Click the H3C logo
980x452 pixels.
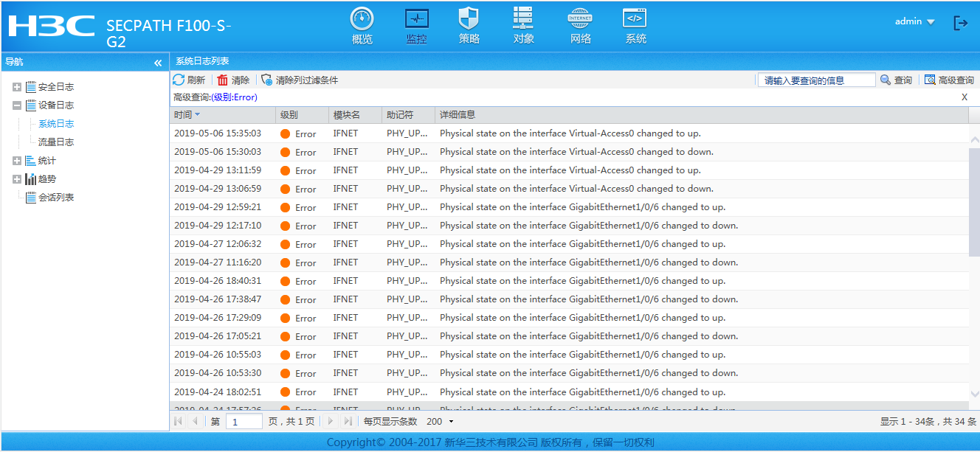click(51, 25)
